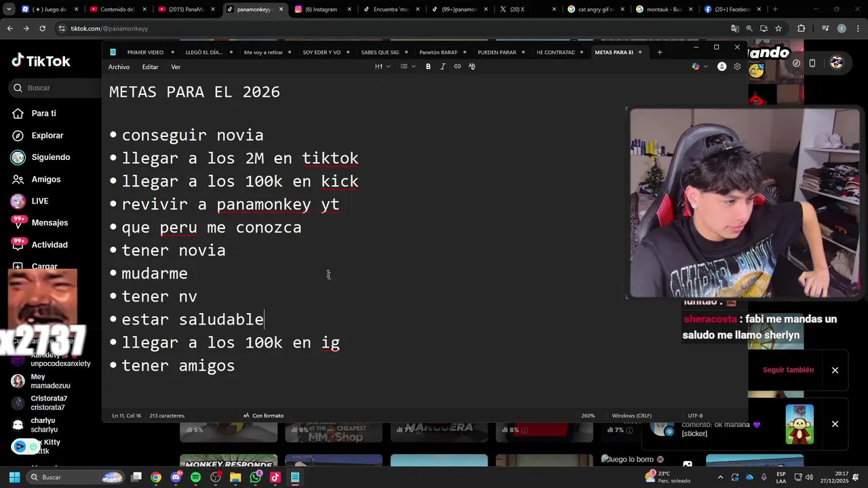Viewport: 868px width, 488px height.
Task: Open TikTok Actividad notifications
Action: [x=49, y=245]
